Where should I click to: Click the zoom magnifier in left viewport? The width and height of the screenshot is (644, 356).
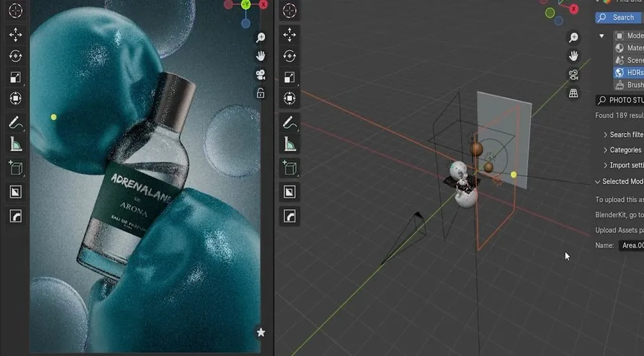pyautogui.click(x=260, y=38)
